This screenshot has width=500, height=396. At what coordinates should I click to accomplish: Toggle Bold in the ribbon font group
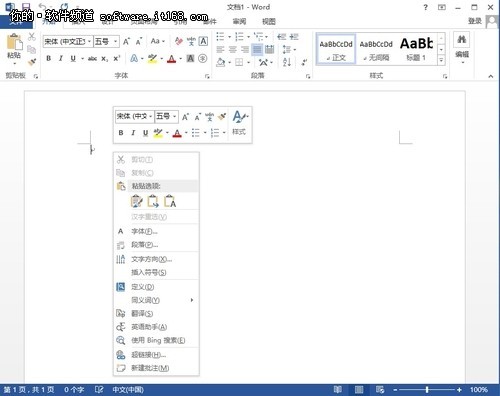(x=49, y=59)
